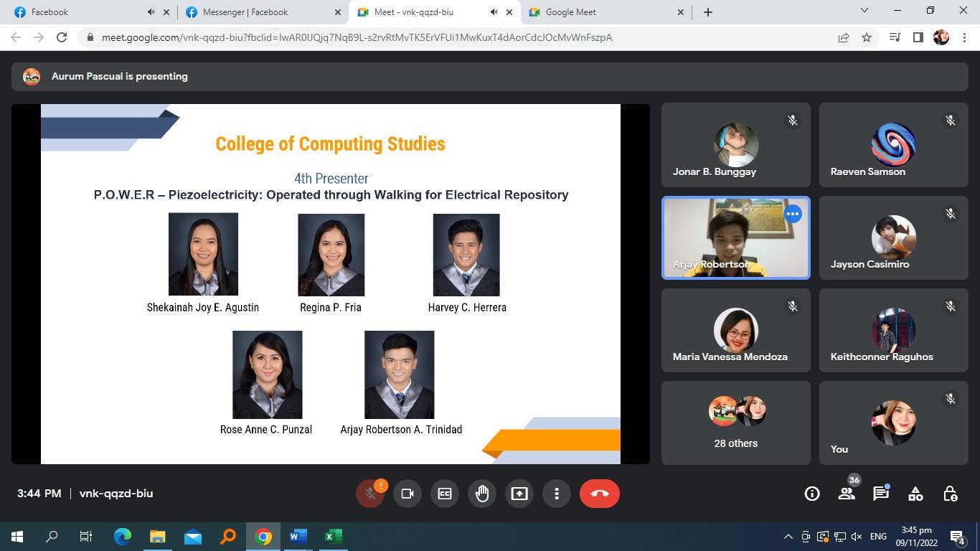
Task: Bookmark this tab star icon
Action: pos(867,37)
